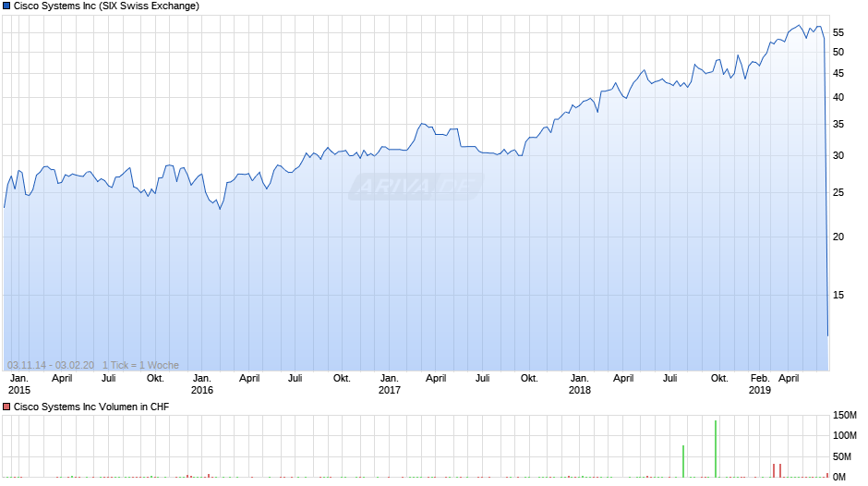Click the 'April' label next to Feb. 2019
The image size is (868, 486).
789,379
